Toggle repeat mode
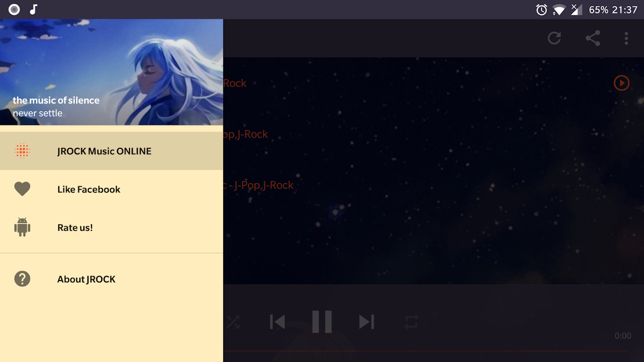 coord(411,322)
